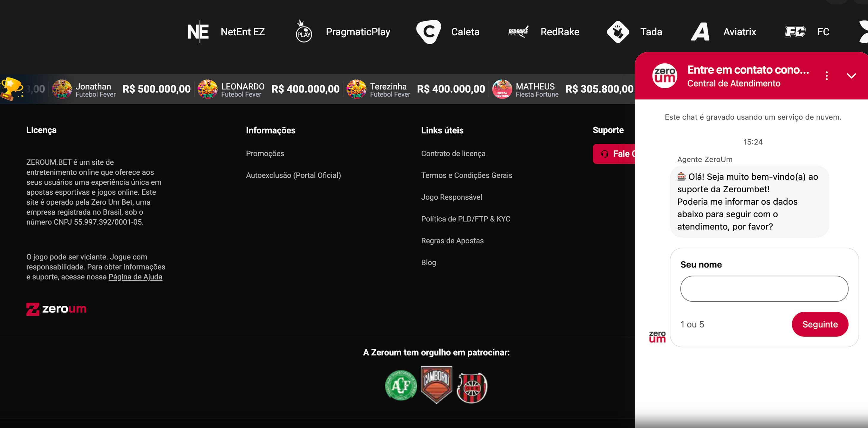Open the Blog link

tap(429, 262)
